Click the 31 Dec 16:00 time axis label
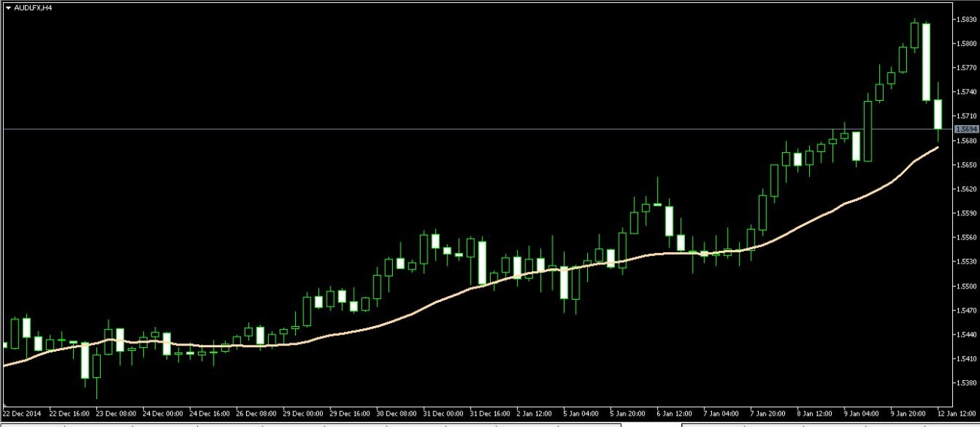The image size is (980, 427). point(490,413)
